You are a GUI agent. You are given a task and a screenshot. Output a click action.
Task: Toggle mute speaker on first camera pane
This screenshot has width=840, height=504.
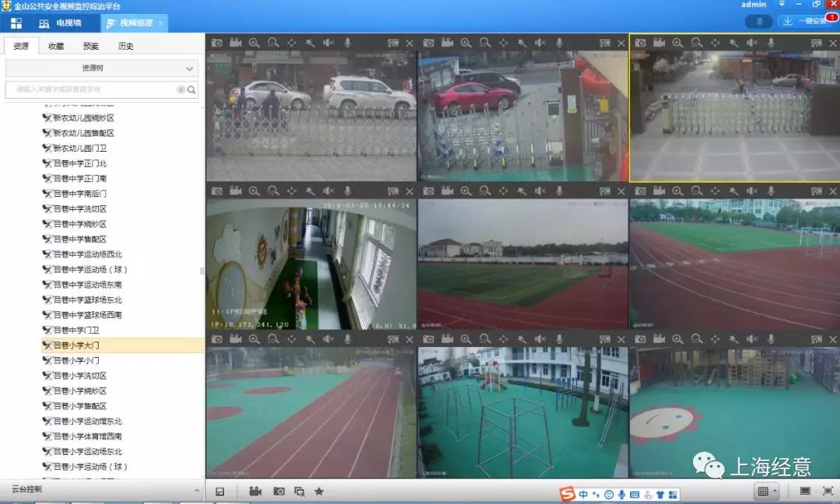click(x=328, y=43)
